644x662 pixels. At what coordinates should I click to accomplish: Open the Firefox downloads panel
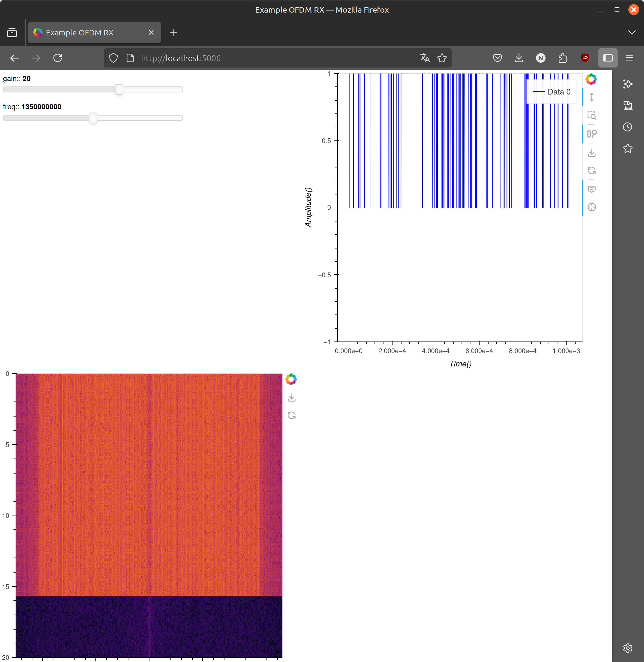pyautogui.click(x=519, y=58)
